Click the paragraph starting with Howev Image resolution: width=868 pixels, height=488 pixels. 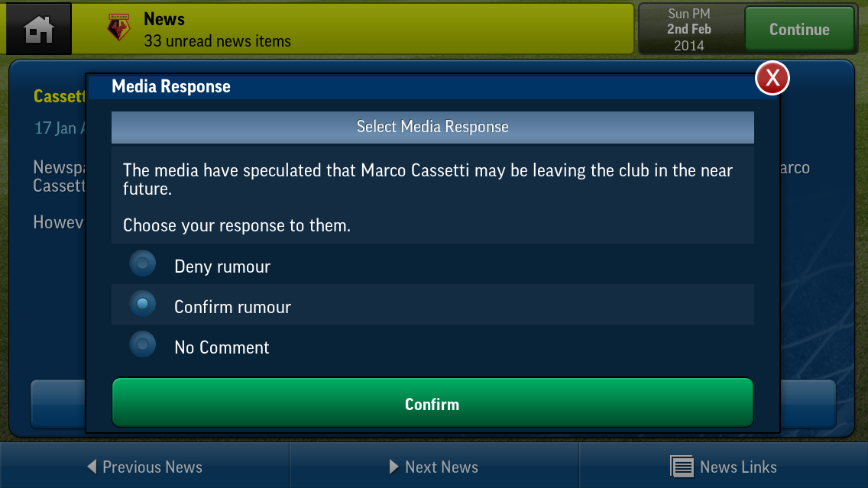pyautogui.click(x=58, y=222)
